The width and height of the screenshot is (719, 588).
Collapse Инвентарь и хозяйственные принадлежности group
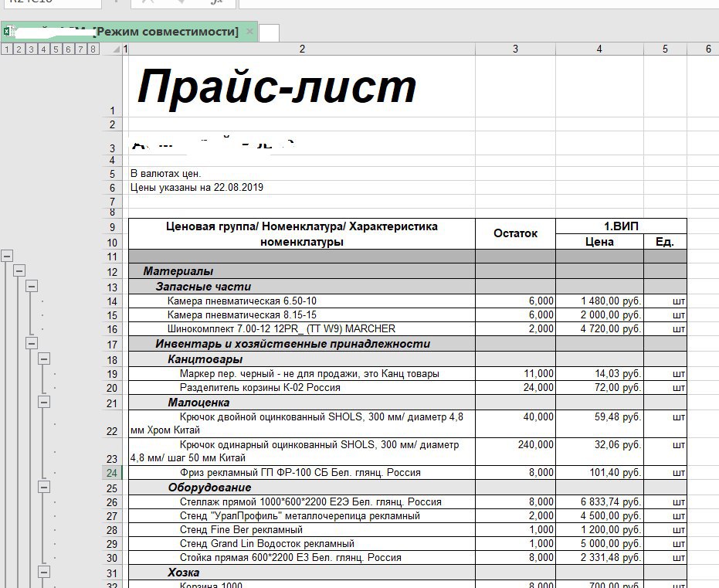point(31,343)
